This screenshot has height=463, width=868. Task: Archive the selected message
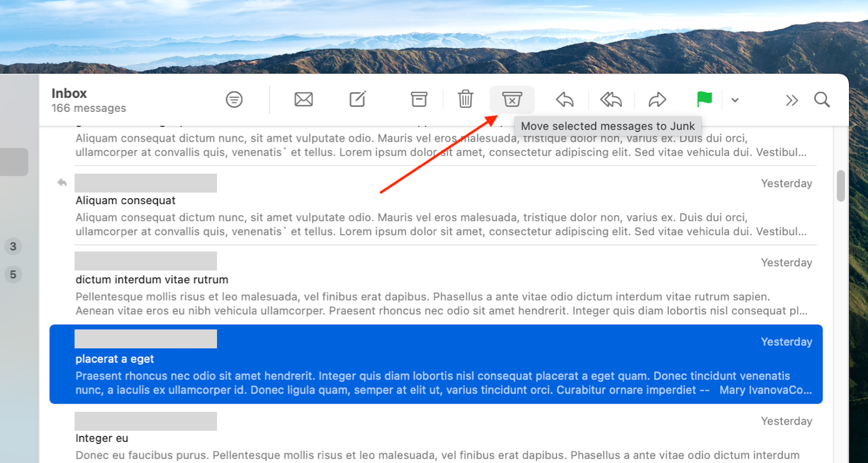pos(418,99)
